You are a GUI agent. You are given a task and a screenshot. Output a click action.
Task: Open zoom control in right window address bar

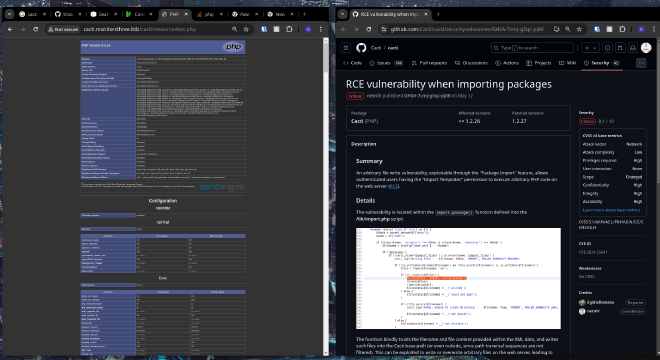point(568,29)
